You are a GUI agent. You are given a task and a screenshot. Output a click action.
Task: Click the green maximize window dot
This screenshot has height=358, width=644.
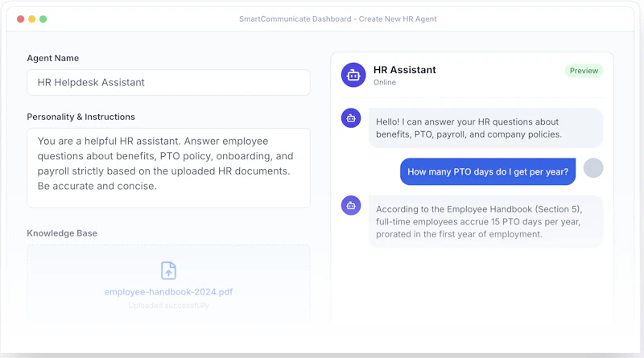[43, 19]
